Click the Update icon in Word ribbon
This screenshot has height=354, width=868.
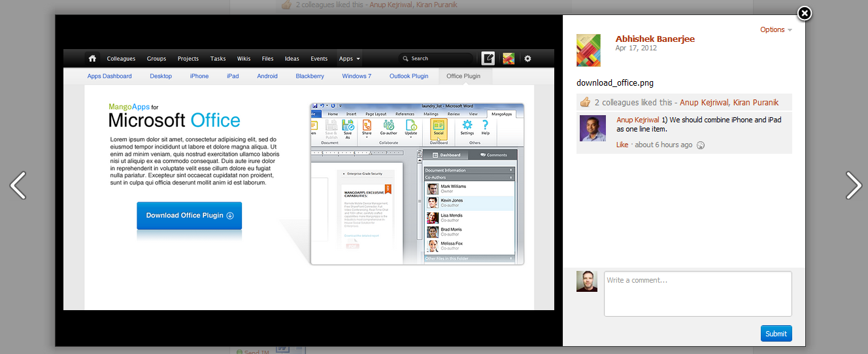click(410, 128)
